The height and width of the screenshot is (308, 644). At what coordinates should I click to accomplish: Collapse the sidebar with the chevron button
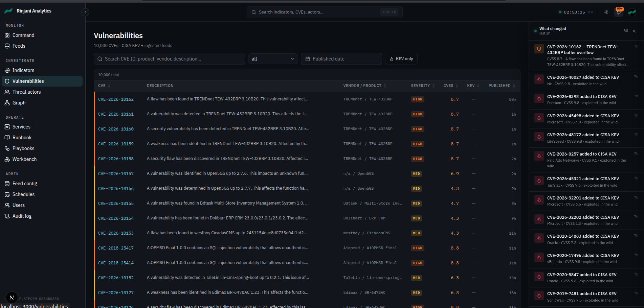tap(85, 12)
